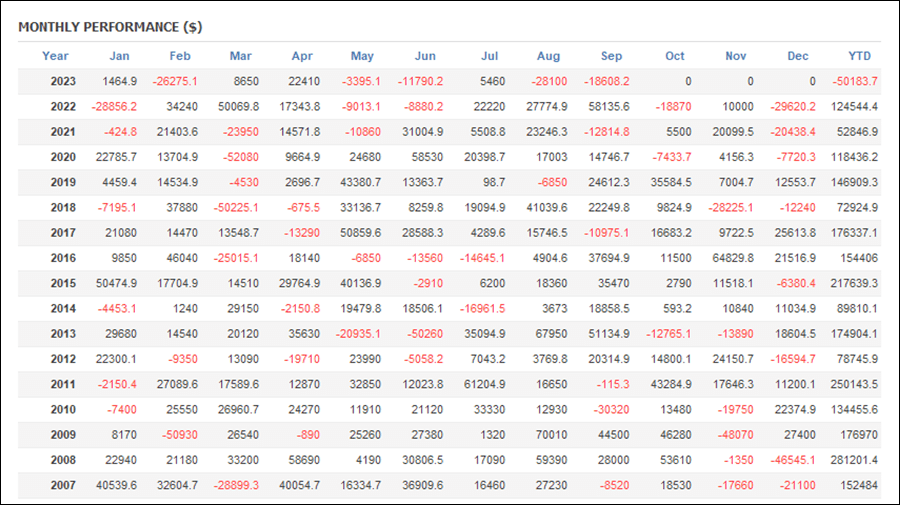Click 2014 Oct value 593.2
900x505 pixels.
click(677, 309)
